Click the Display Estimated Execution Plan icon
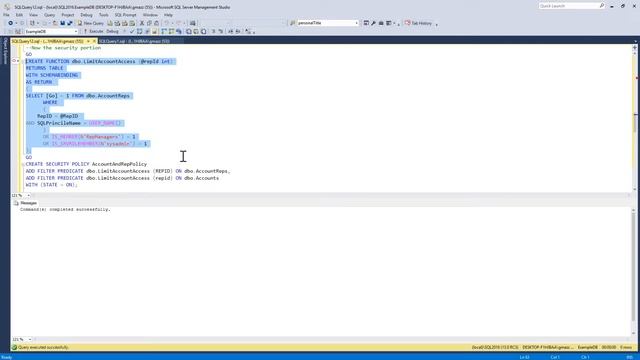This screenshot has height=360, width=640. tap(140, 31)
